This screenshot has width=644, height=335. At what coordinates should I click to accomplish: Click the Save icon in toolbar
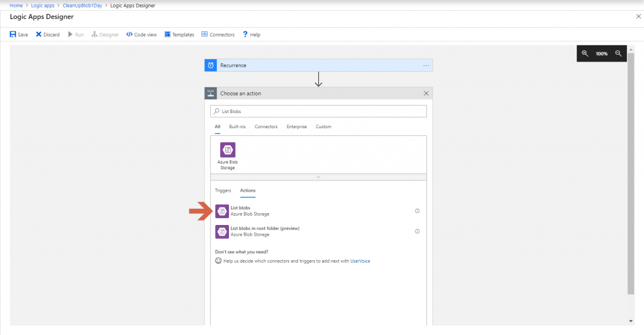13,35
